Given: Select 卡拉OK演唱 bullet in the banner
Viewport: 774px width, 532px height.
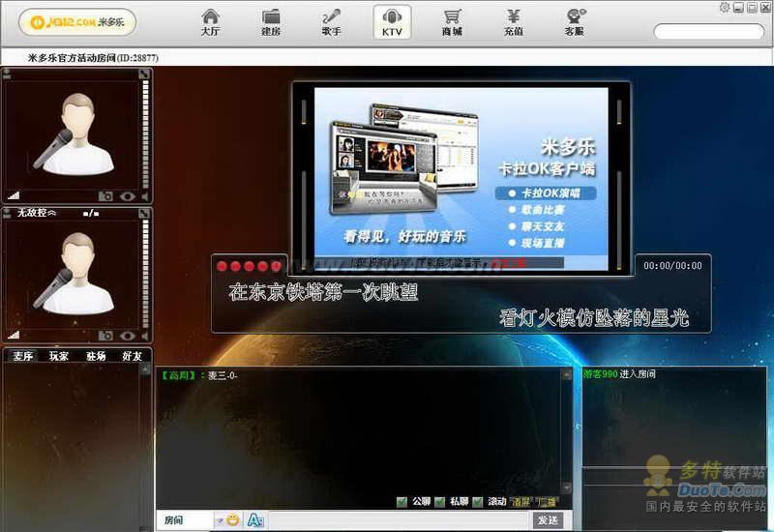Looking at the screenshot, I should click(x=546, y=193).
